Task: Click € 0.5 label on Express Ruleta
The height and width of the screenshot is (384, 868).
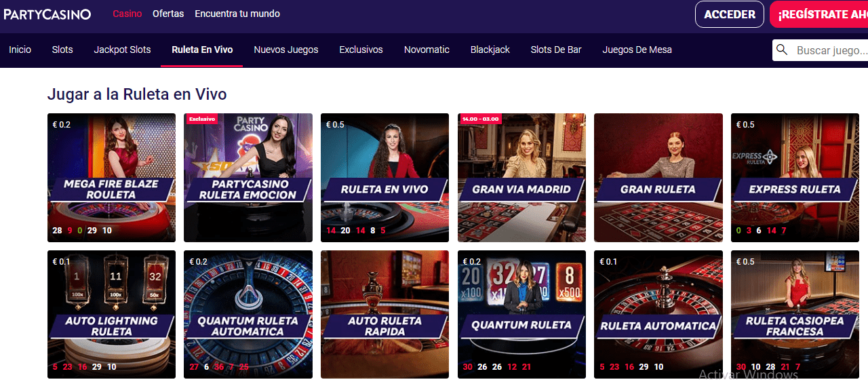Action: pyautogui.click(x=745, y=124)
